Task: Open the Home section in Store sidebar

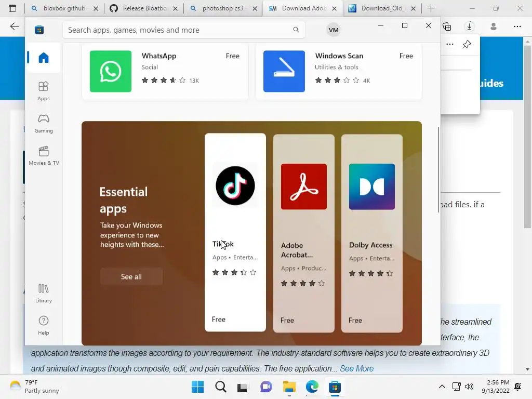Action: (44, 58)
